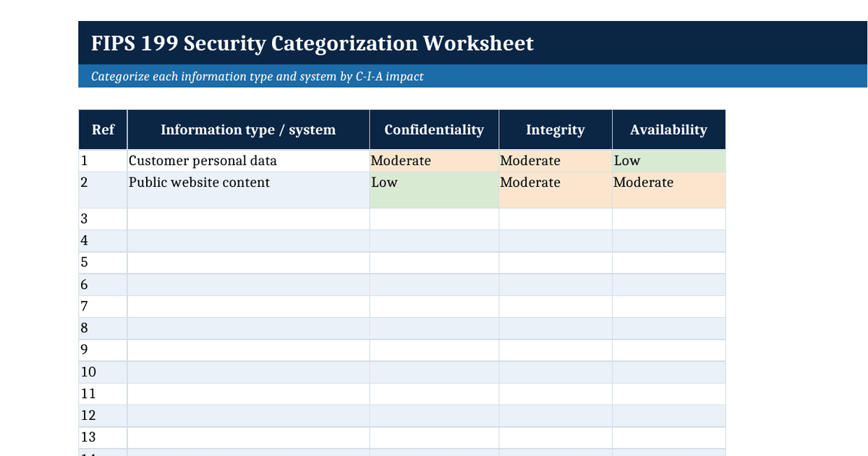
Task: Click Availability 'Low' cell for Customer personal data
Action: pyautogui.click(x=668, y=161)
